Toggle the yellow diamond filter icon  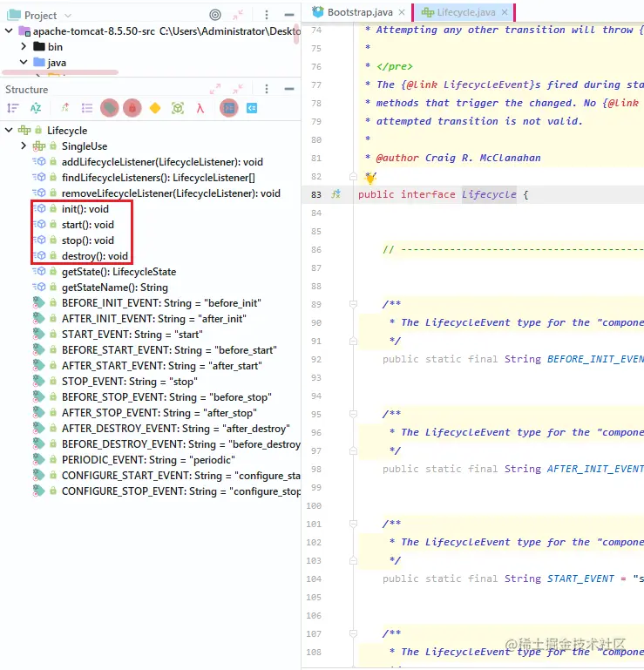pos(155,108)
